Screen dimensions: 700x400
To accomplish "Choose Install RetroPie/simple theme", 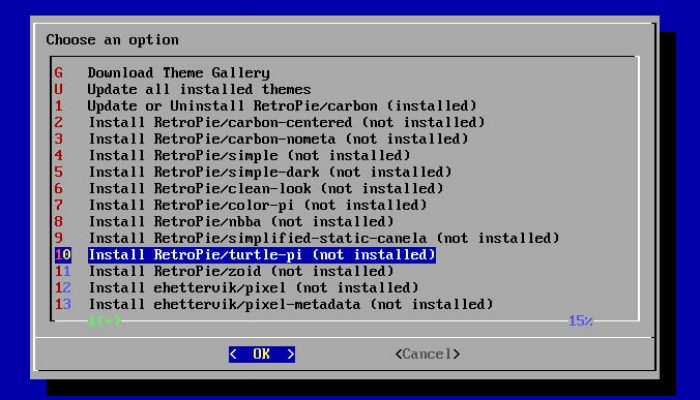I will 233,155.
